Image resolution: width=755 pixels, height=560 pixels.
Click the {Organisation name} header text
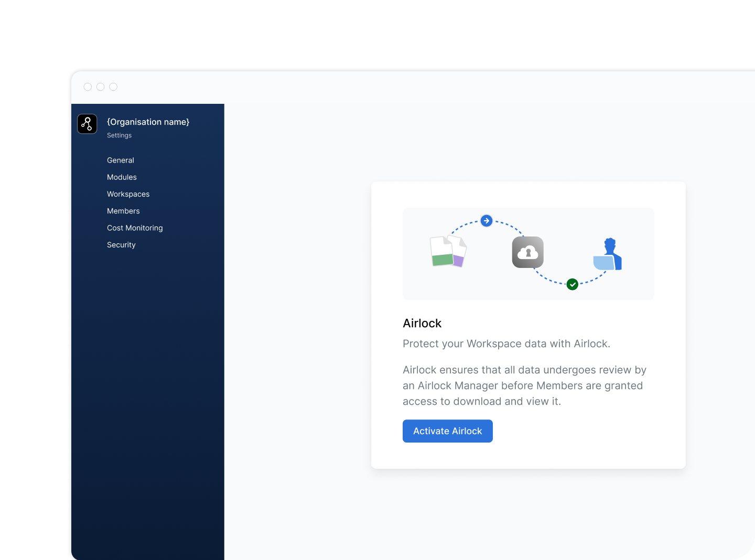tap(148, 122)
